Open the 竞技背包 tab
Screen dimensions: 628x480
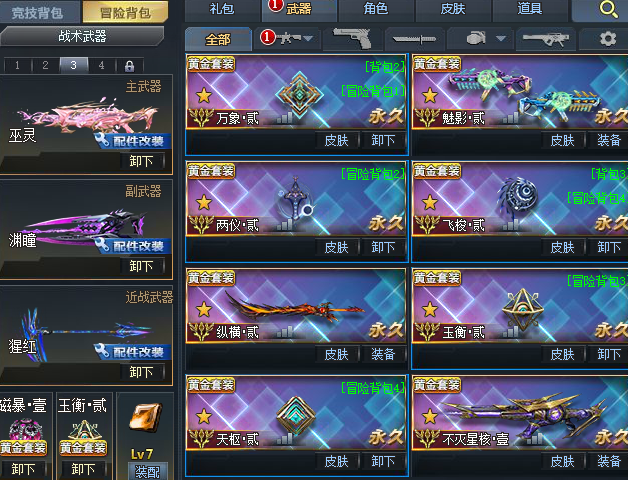(x=37, y=12)
